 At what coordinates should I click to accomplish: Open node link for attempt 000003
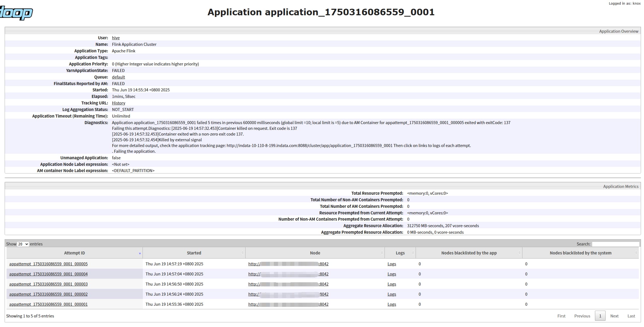point(288,284)
